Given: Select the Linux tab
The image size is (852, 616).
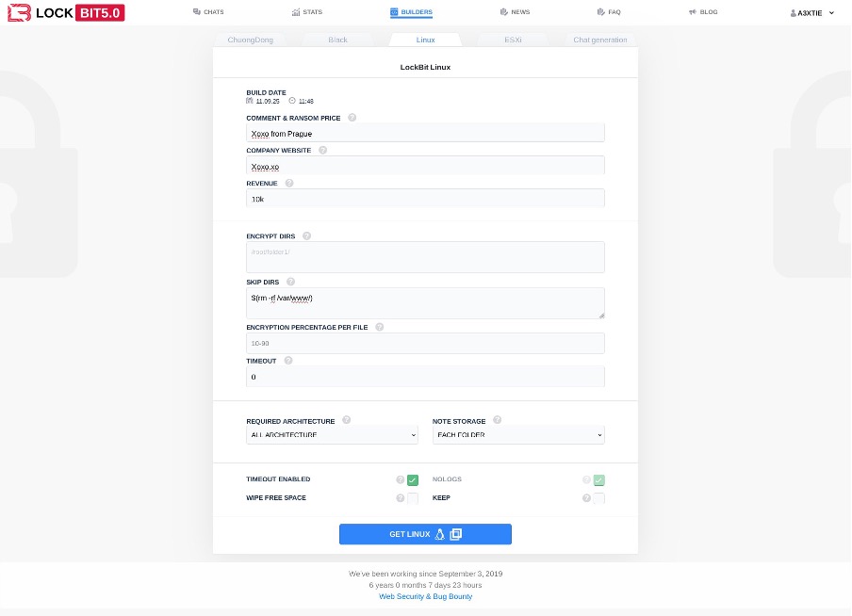Looking at the screenshot, I should (x=425, y=40).
